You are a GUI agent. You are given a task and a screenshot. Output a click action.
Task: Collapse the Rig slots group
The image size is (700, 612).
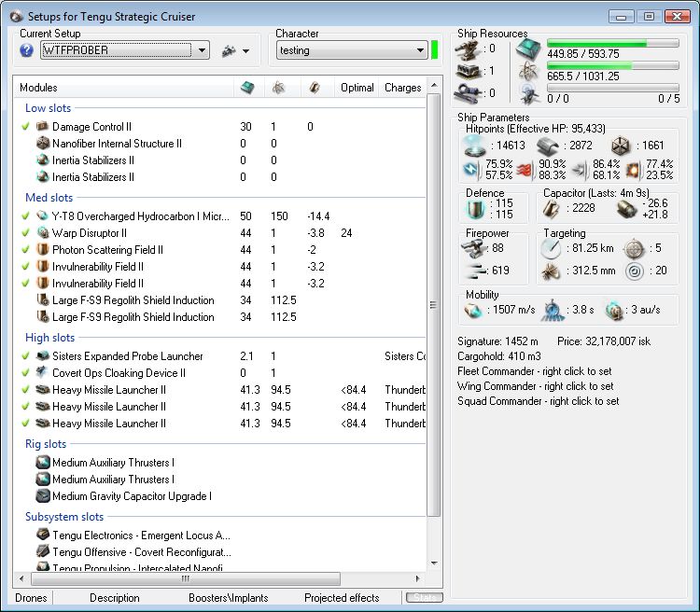(46, 444)
